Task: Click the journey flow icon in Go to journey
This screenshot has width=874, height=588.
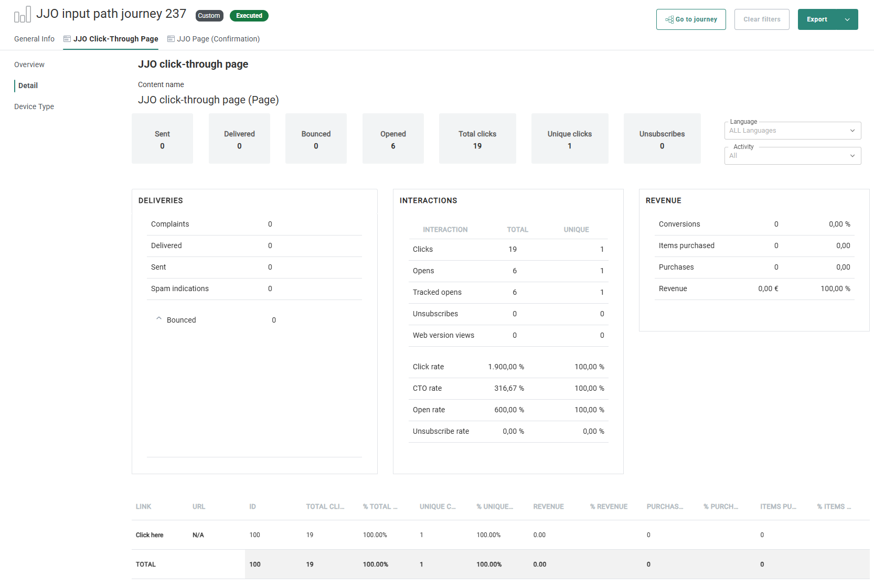Action: [x=669, y=19]
